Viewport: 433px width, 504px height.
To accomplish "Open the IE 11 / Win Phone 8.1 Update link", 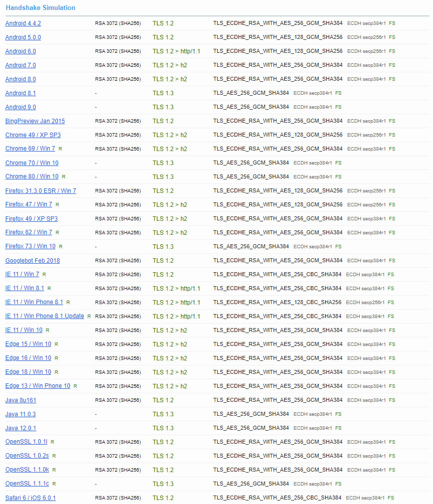I will 44,316.
